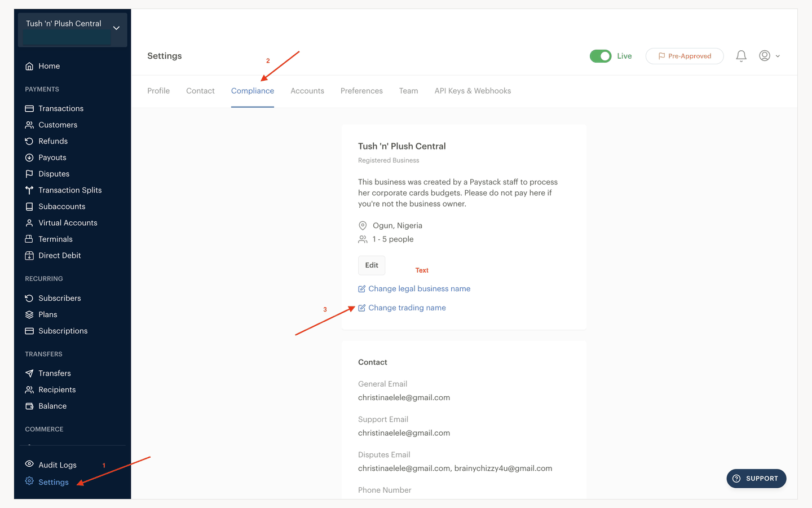
Task: Click the Home house icon in sidebar
Action: click(29, 67)
